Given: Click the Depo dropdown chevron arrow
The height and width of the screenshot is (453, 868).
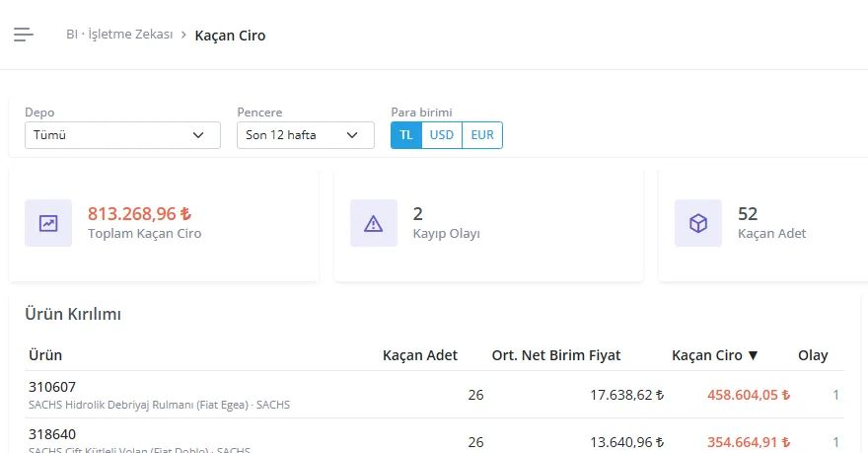Looking at the screenshot, I should tap(198, 135).
